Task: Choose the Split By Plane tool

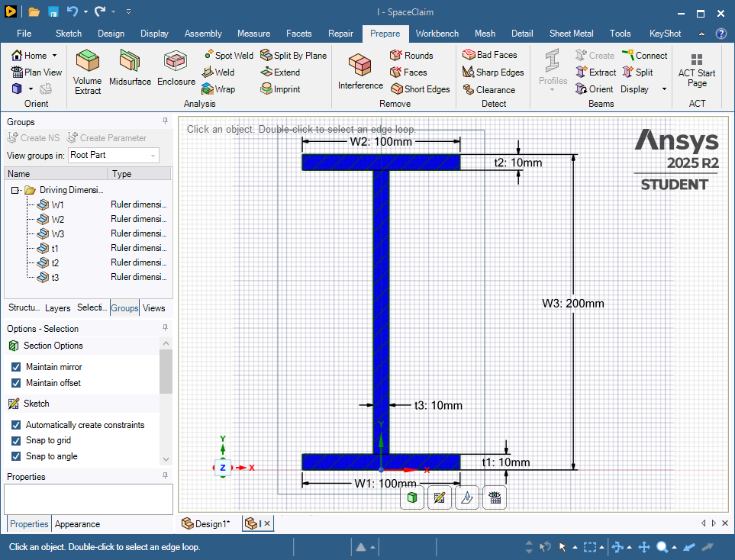Action: (293, 55)
